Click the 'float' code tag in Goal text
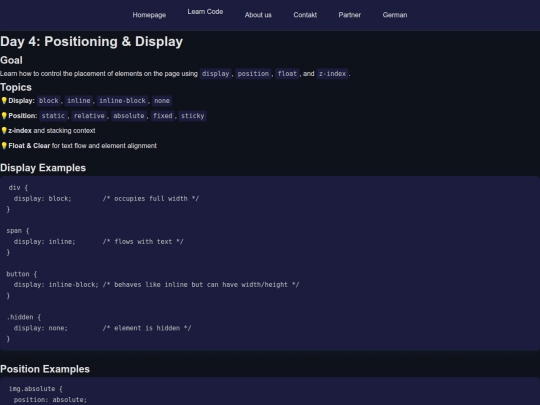Viewport: 540px width, 405px height. [287, 74]
